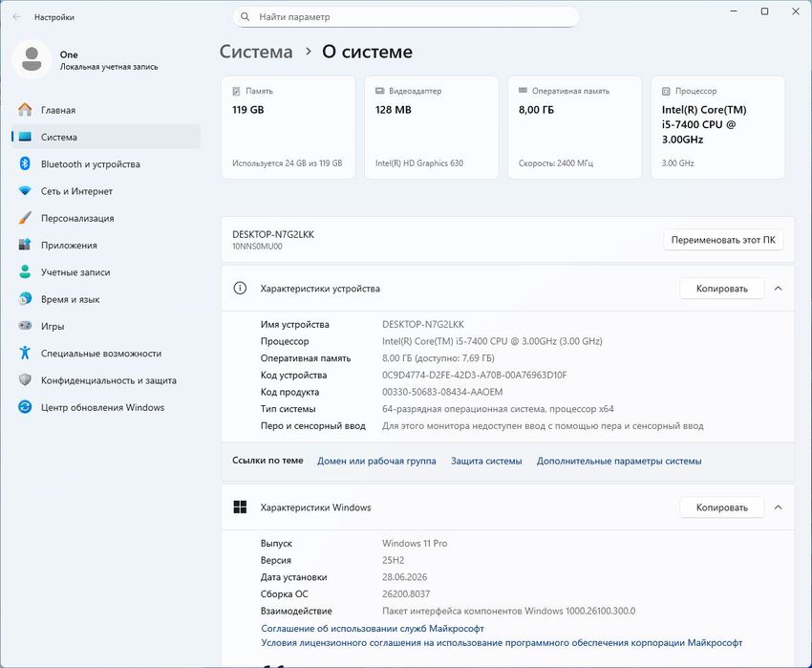Go to Сеть и Интернет

pos(106,191)
